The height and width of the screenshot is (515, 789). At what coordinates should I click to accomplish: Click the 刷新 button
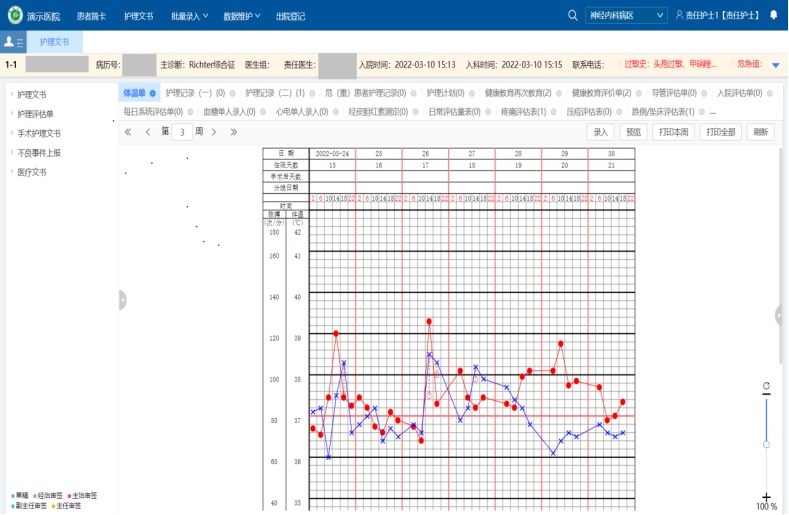click(x=761, y=132)
